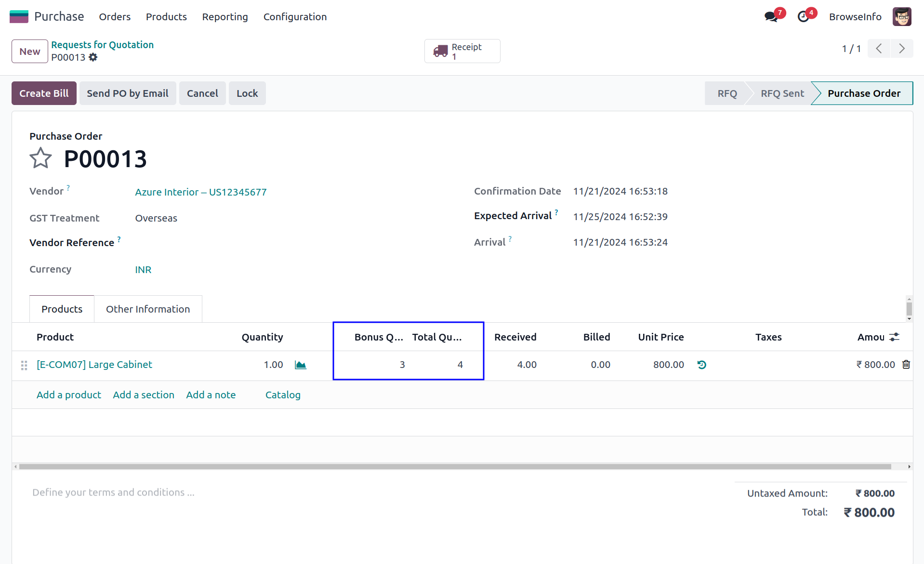Open optional columns settings in table header

[895, 337]
